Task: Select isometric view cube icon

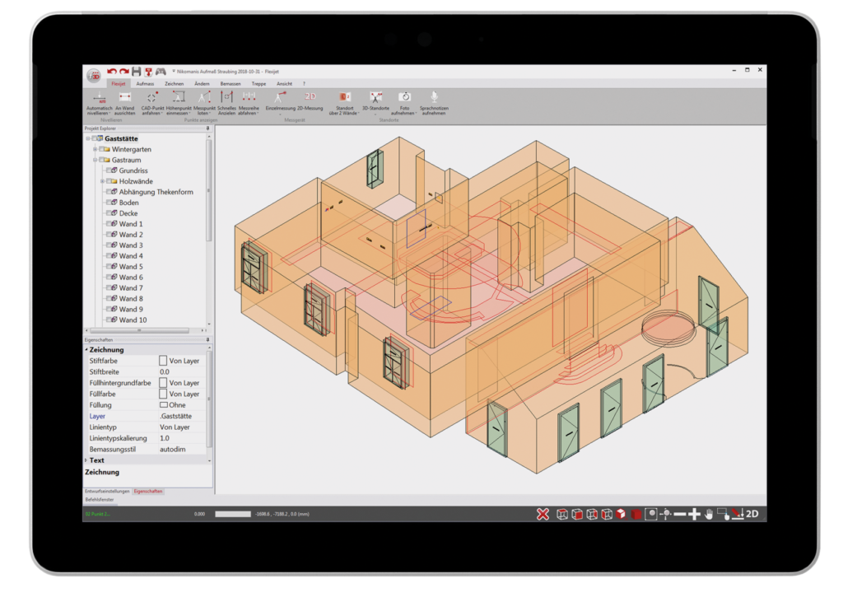Action: [x=622, y=515]
